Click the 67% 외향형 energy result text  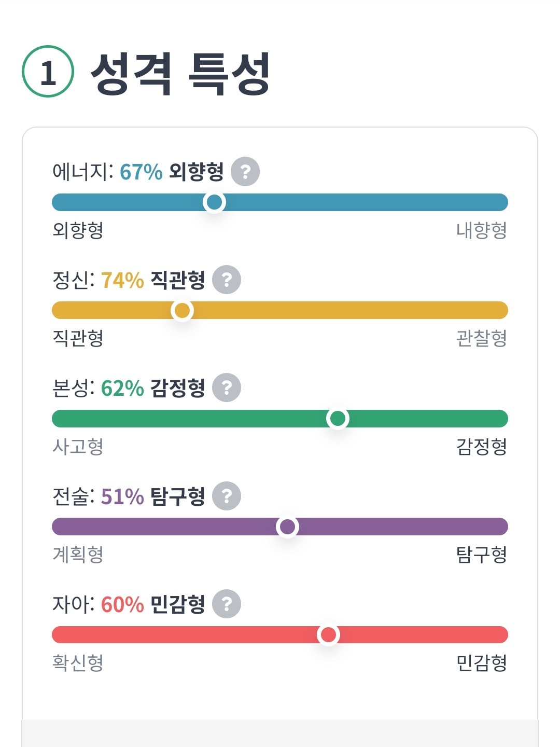pyautogui.click(x=172, y=172)
